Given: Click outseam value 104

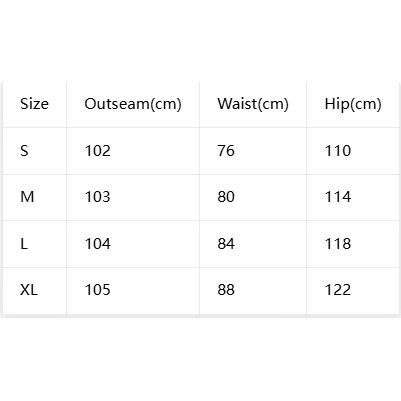Looking at the screenshot, I should [98, 244].
